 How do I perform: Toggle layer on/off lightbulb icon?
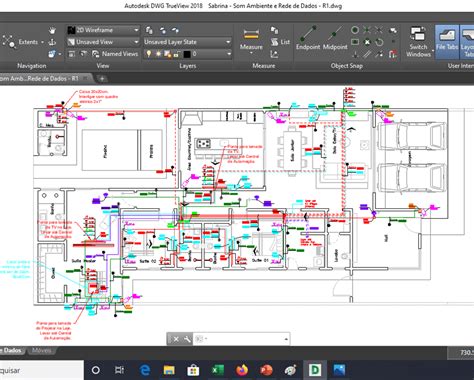click(x=149, y=54)
